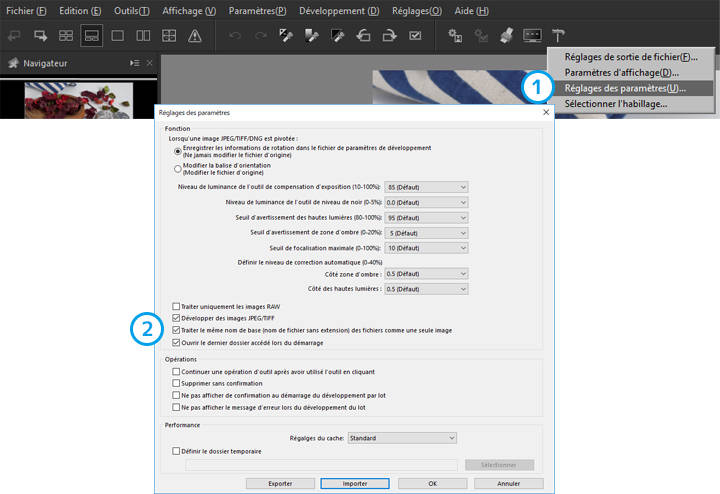
Task: Open the '10 (Défaut)' focalisation maximale dropdown
Action: (427, 247)
